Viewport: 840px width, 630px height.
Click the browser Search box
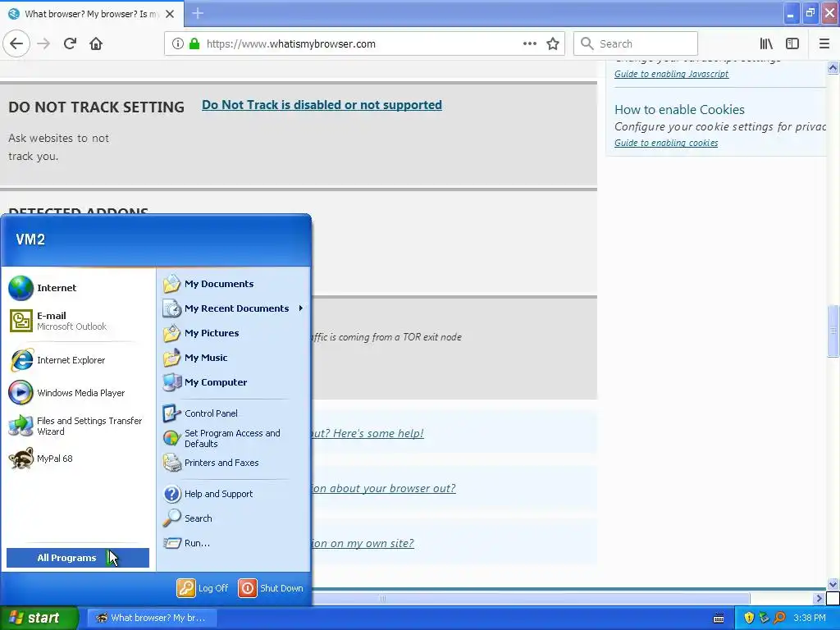(x=636, y=43)
